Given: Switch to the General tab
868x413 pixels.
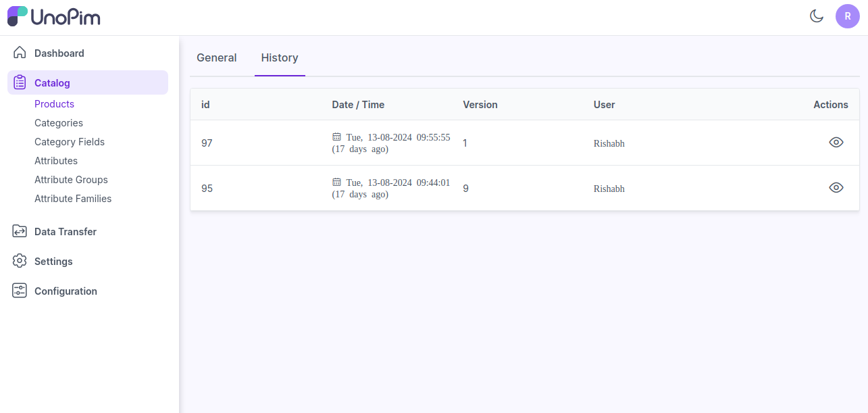Looking at the screenshot, I should (x=216, y=57).
